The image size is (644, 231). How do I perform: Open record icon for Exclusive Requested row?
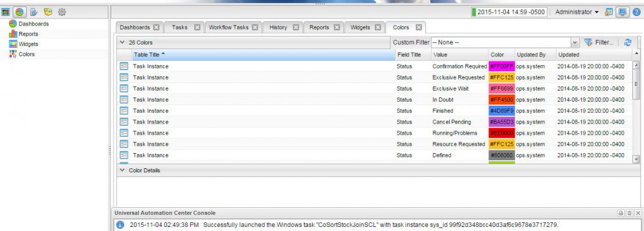124,77
